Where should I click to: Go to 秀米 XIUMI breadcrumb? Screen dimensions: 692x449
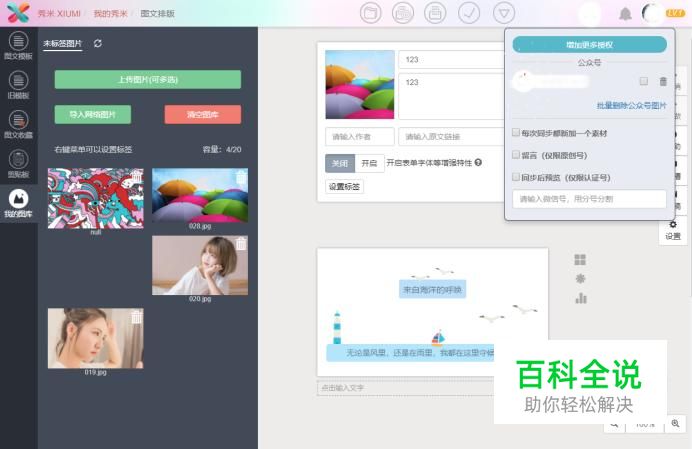coord(59,13)
